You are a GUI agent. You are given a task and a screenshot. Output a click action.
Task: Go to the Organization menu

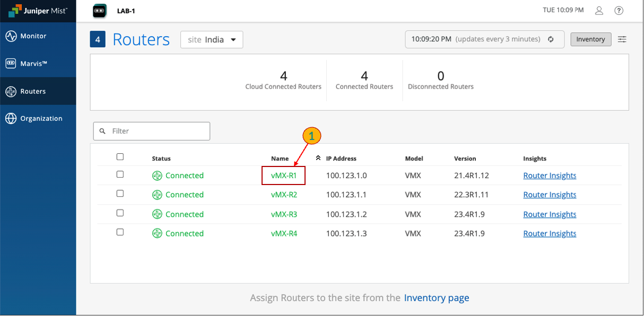(x=41, y=119)
